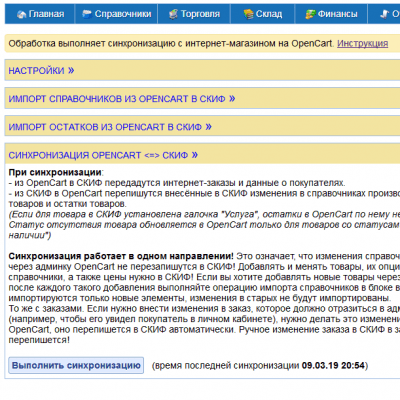Click the Финансы money icon

point(311,14)
